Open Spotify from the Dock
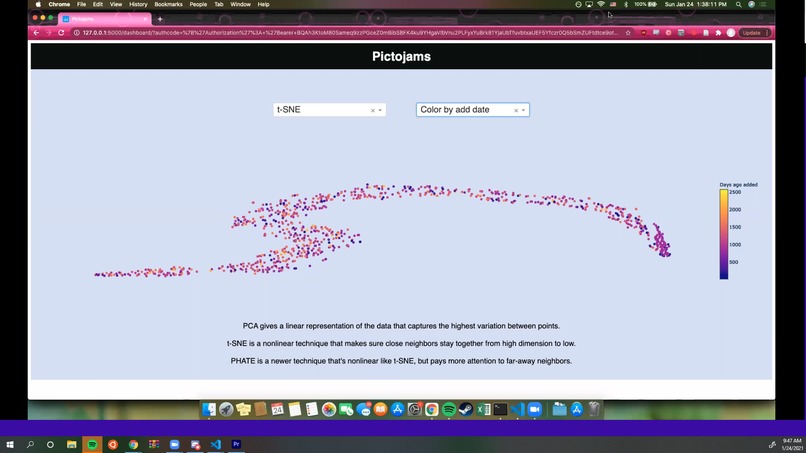806x453 pixels. [x=449, y=409]
